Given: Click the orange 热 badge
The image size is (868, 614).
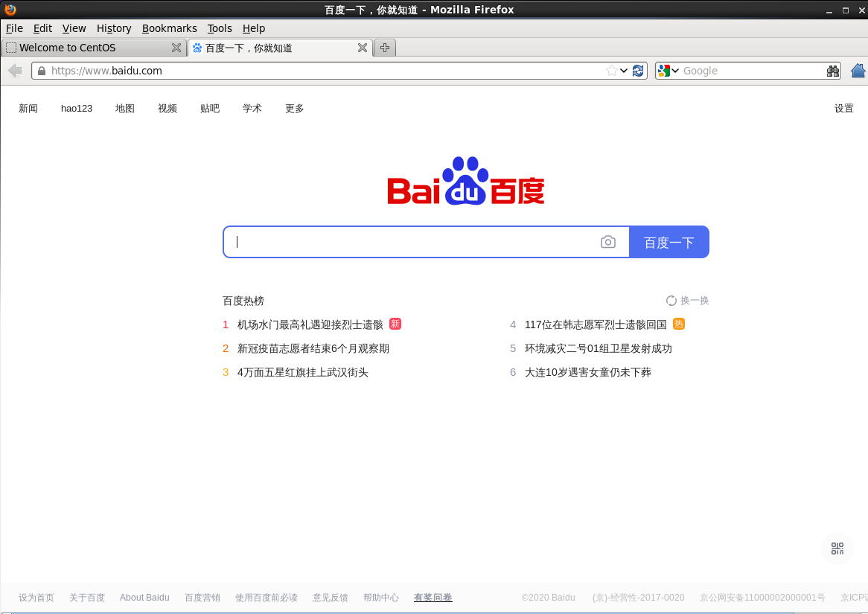Looking at the screenshot, I should pos(679,324).
